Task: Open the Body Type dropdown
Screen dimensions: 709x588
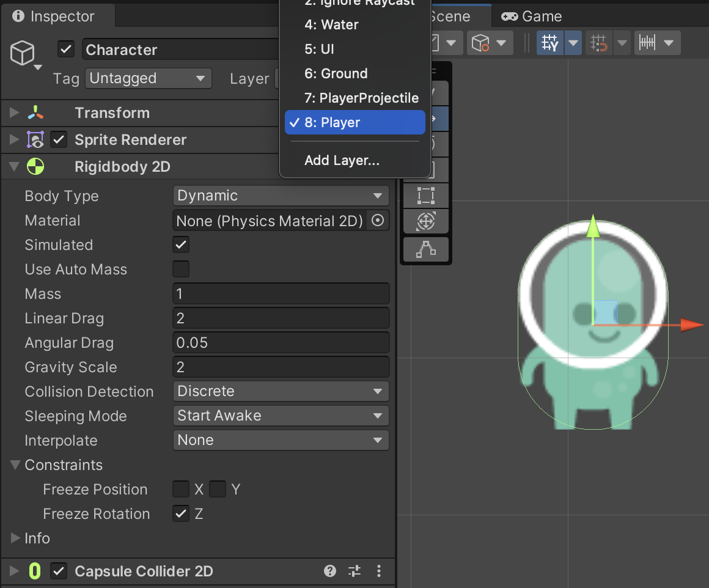Action: click(281, 196)
